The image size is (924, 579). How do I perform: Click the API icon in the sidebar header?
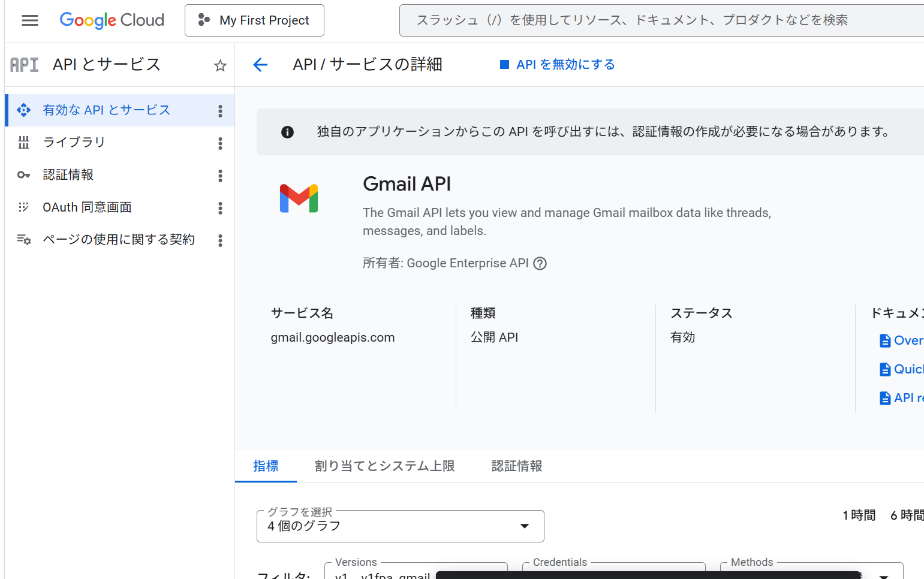pyautogui.click(x=25, y=65)
